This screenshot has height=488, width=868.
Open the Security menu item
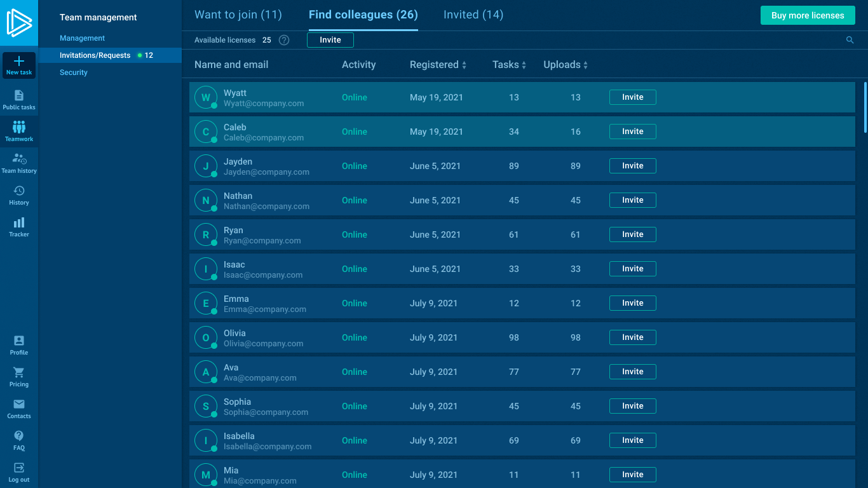click(74, 72)
